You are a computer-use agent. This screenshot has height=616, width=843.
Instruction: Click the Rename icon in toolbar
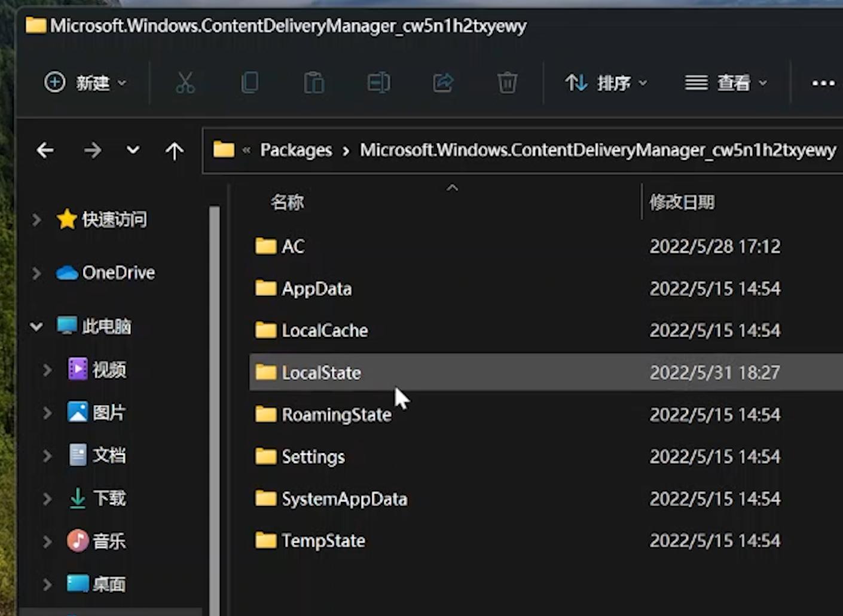[378, 82]
